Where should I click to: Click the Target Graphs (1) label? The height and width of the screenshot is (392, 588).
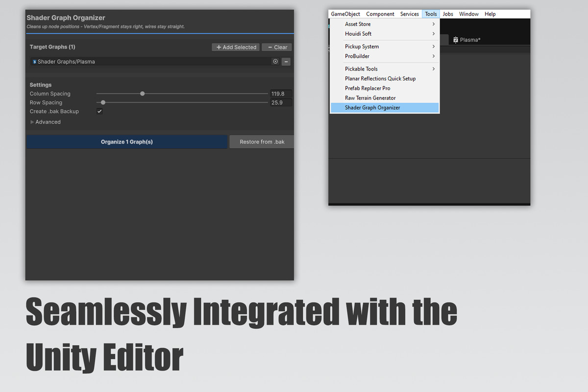tap(52, 47)
